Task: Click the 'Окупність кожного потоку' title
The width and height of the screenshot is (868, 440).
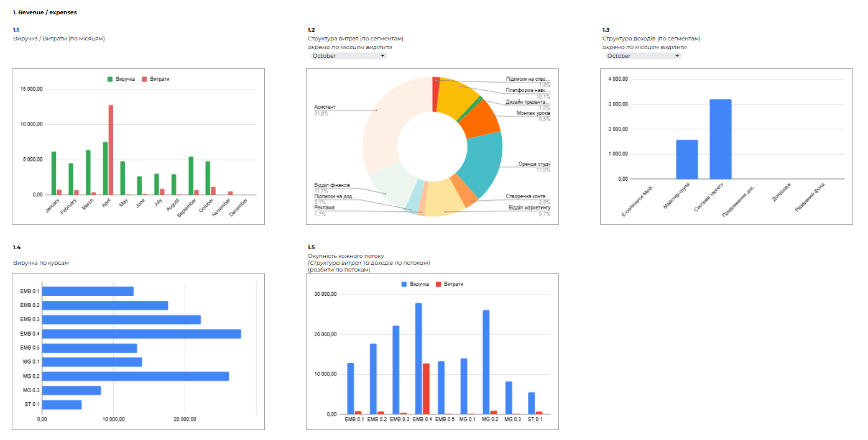Action: click(346, 256)
